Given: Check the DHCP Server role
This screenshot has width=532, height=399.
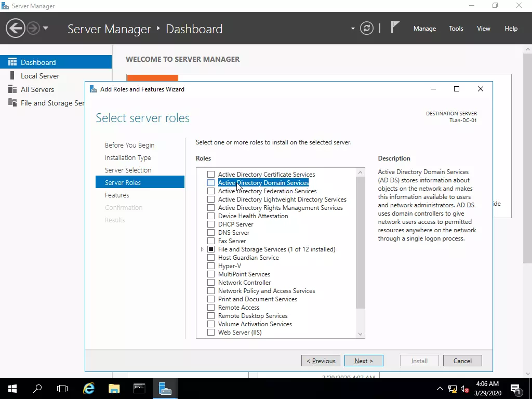Looking at the screenshot, I should pyautogui.click(x=211, y=224).
